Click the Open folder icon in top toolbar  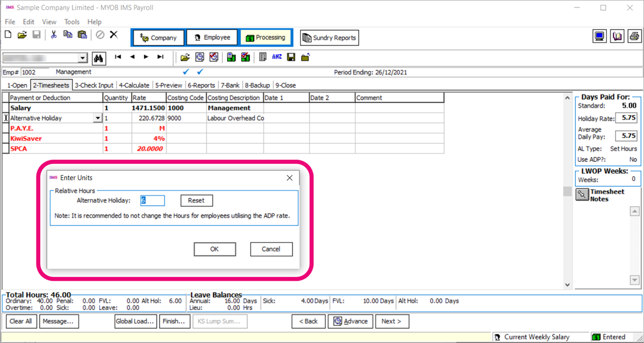[x=22, y=35]
